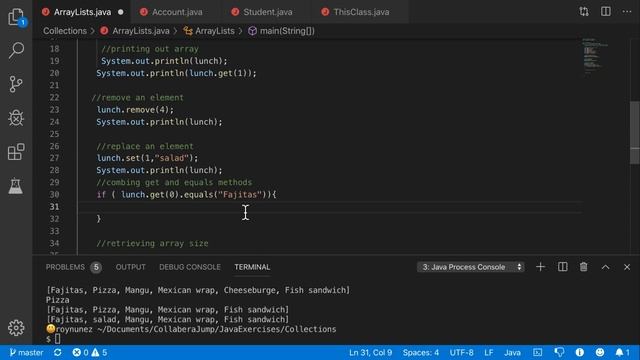The width and height of the screenshot is (640, 360).
Task: Open the Run and Debug view
Action: (16, 118)
